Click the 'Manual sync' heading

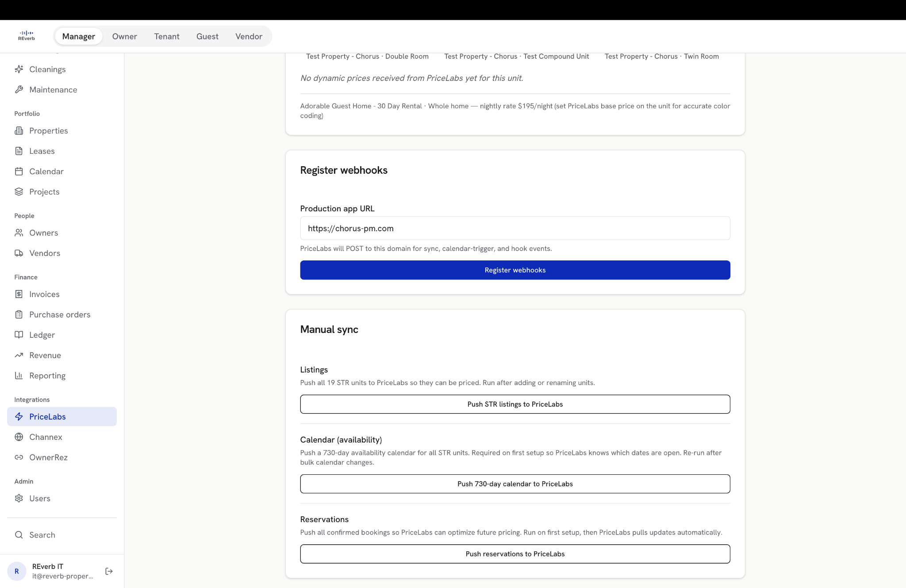point(329,329)
